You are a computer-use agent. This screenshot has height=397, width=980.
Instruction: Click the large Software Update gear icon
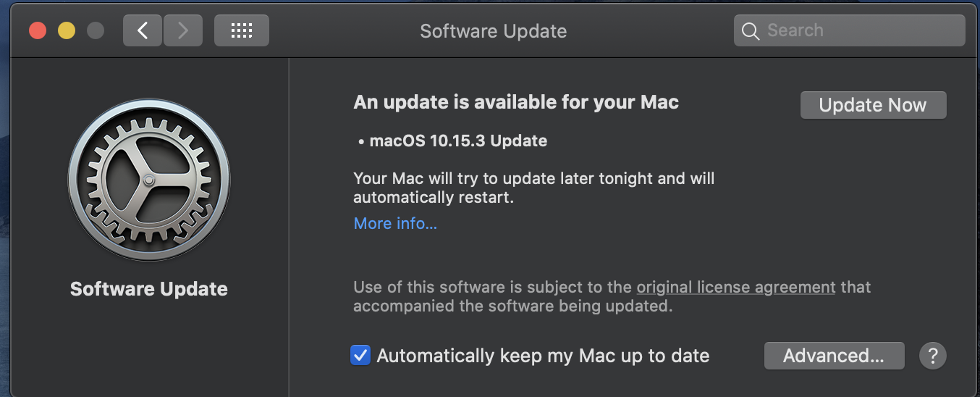(x=149, y=180)
